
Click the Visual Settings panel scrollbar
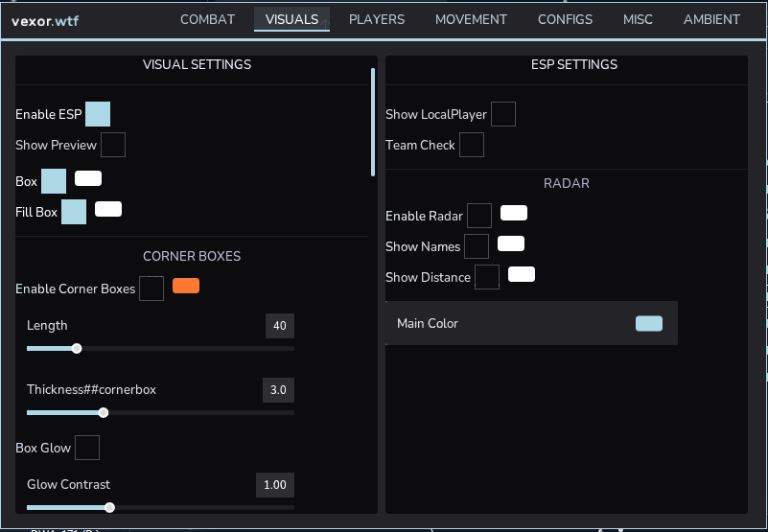pos(373,123)
